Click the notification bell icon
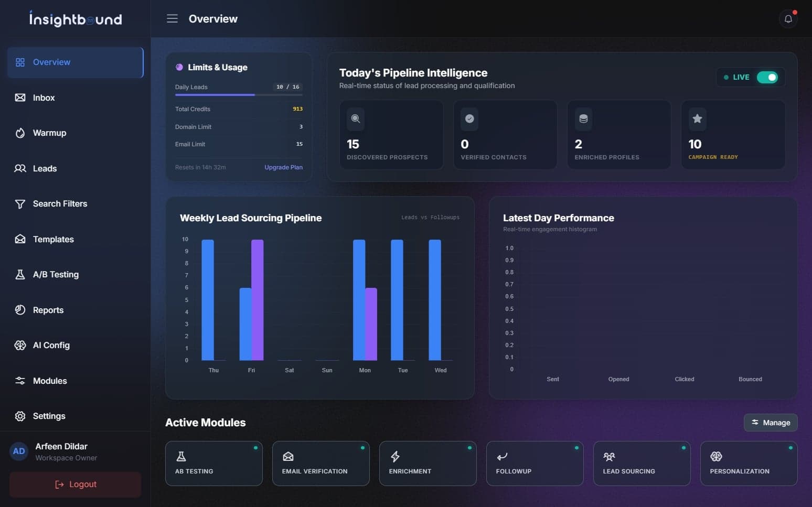Screen dimensions: 812x507 coord(788,19)
